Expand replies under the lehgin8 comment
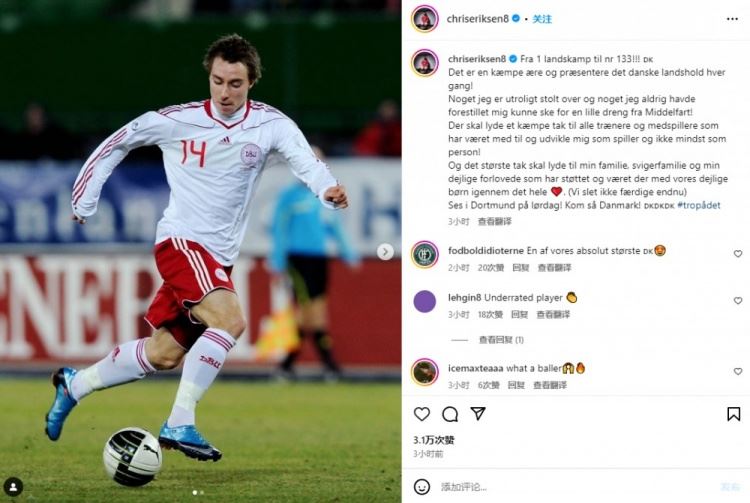 tap(501, 340)
